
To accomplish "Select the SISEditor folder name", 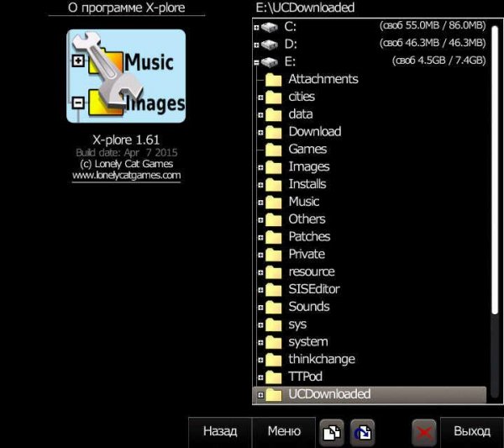I will [314, 289].
